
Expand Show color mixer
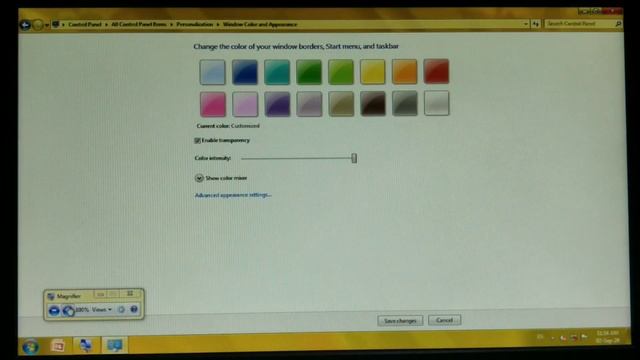199,178
